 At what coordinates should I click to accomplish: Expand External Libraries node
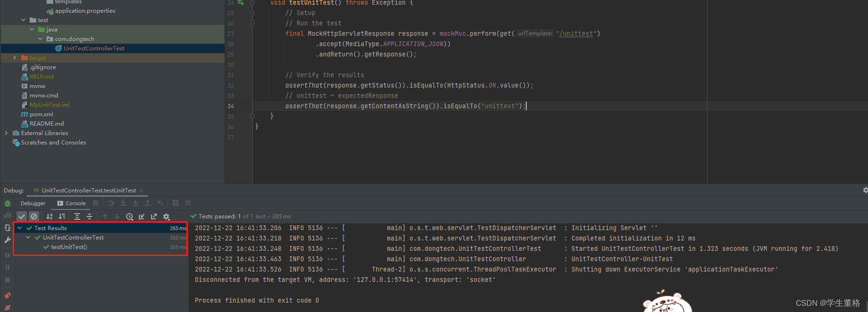click(x=7, y=133)
